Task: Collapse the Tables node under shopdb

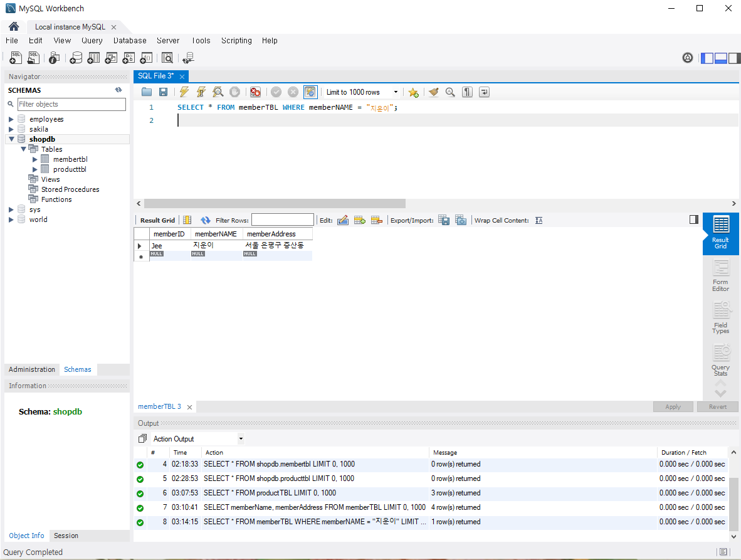Action: [23, 149]
